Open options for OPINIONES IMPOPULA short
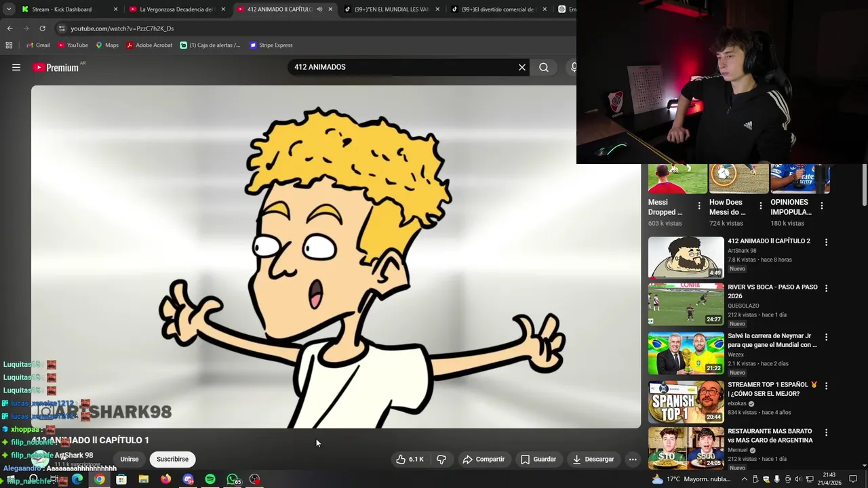Viewport: 868px width, 488px height. 822,205
